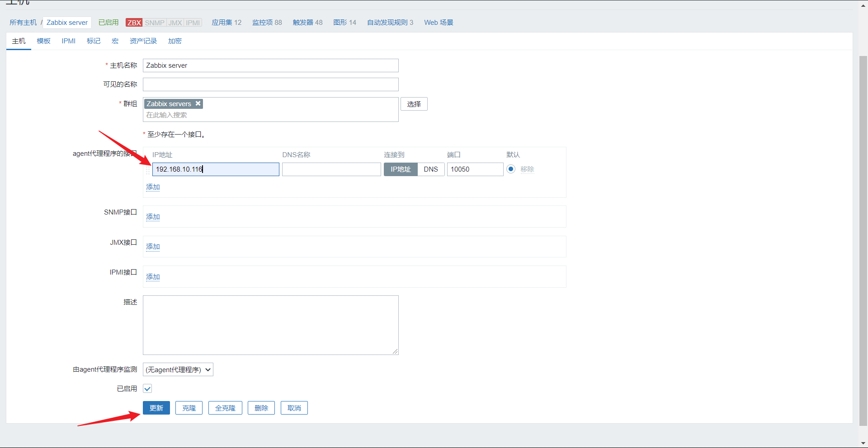Go to 所有主机 breadcrumb link

[23, 23]
